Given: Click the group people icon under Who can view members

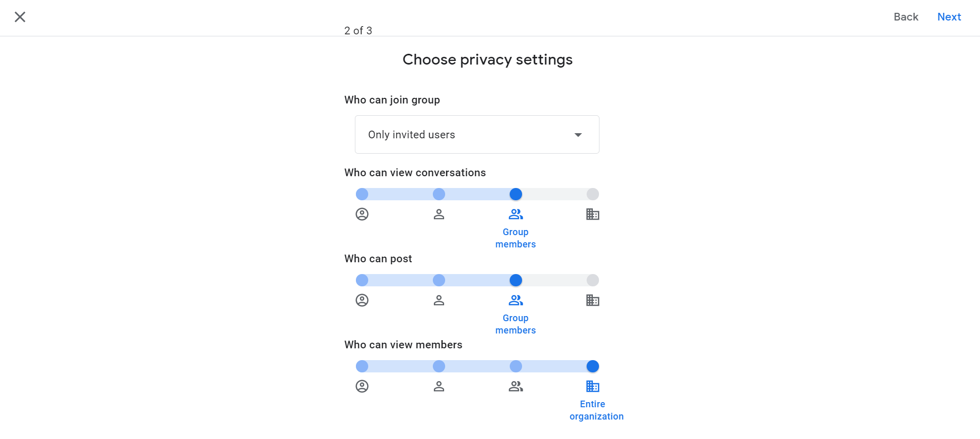Looking at the screenshot, I should point(515,386).
